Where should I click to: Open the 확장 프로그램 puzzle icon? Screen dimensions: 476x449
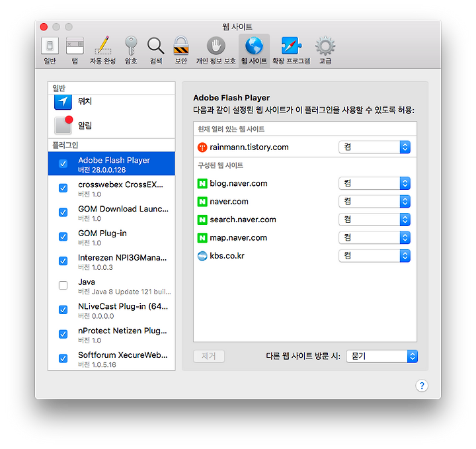coord(291,46)
